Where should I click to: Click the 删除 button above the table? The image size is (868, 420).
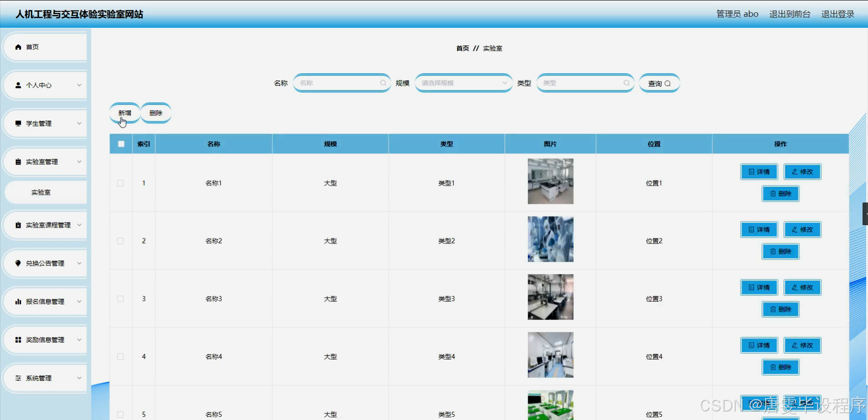[x=156, y=113]
